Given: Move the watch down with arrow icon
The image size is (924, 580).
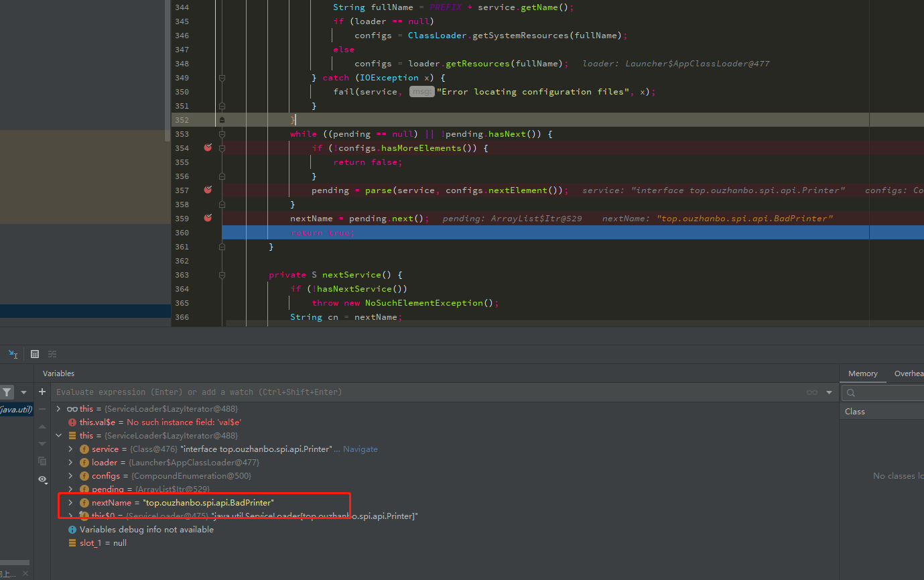Looking at the screenshot, I should pos(42,443).
